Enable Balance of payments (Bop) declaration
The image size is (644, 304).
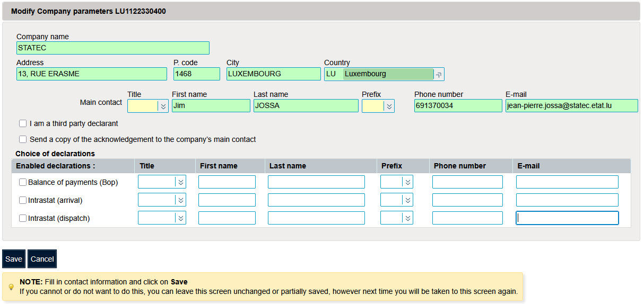23,182
